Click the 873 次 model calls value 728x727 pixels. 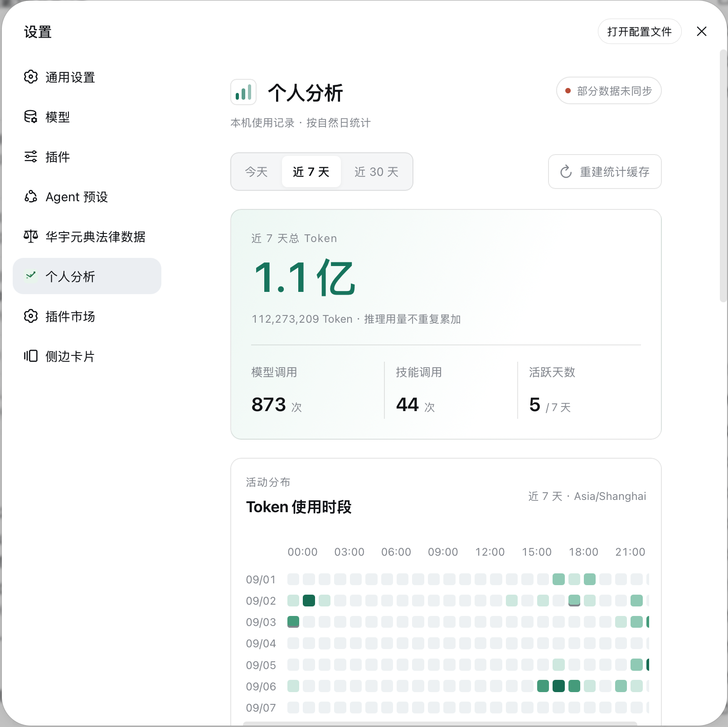click(277, 405)
